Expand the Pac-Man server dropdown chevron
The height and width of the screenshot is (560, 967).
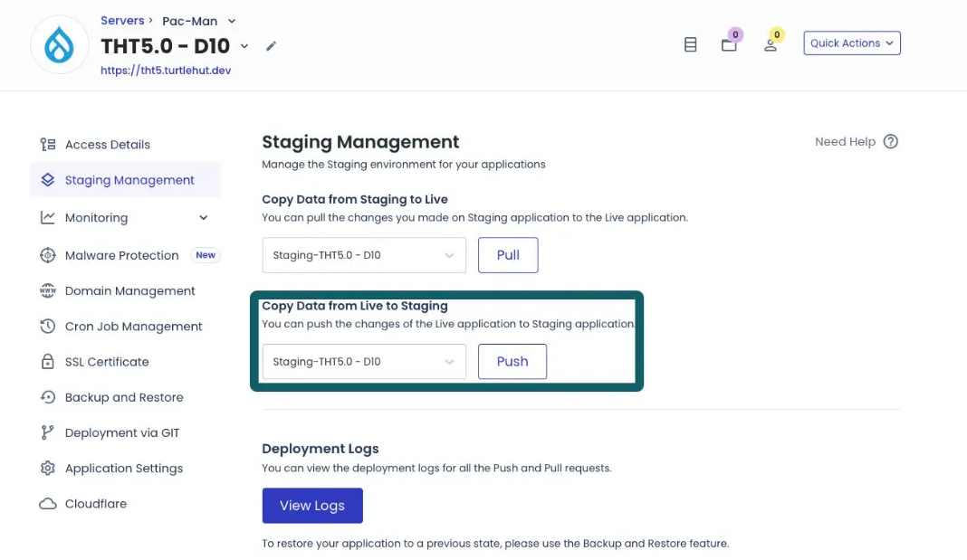tap(232, 21)
